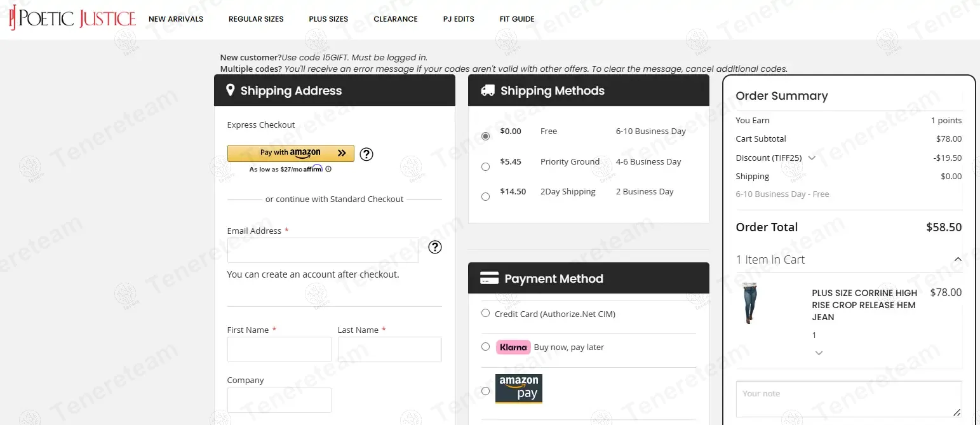
Task: Click the Pay with Amazon button
Action: tap(291, 153)
